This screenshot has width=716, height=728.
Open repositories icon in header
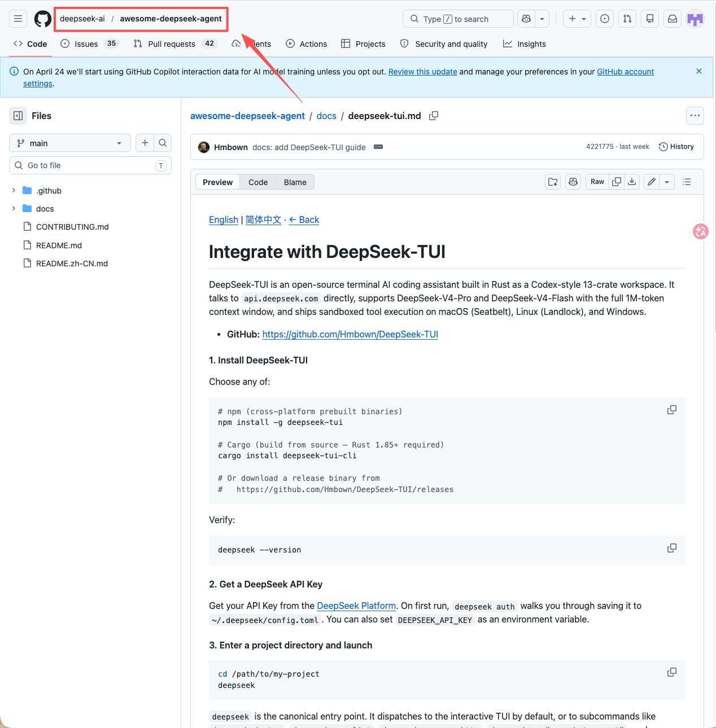pyautogui.click(x=650, y=19)
